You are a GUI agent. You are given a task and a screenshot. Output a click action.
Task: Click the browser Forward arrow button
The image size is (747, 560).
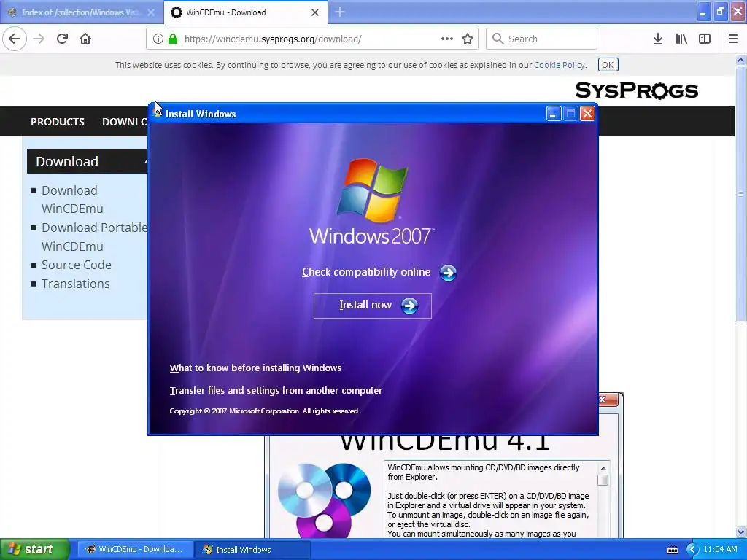39,39
